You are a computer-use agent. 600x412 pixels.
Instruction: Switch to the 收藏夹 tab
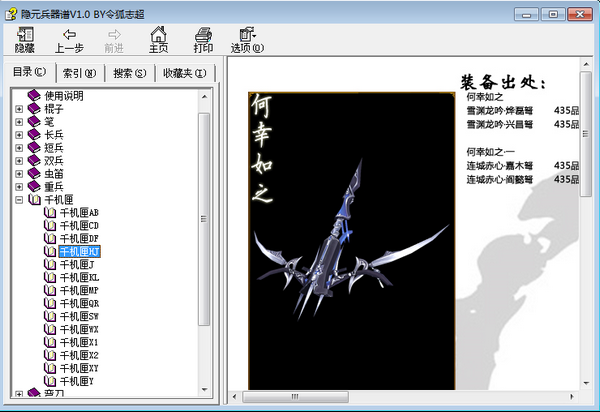tap(185, 73)
